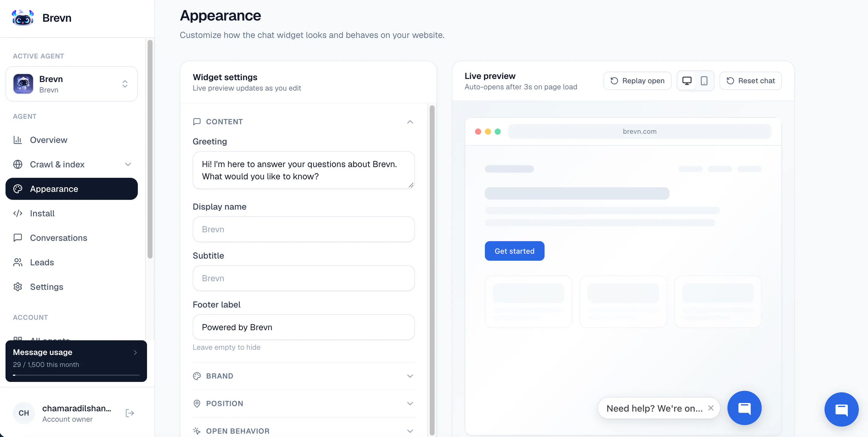868x437 pixels.
Task: Click the log out icon
Action: 130,413
